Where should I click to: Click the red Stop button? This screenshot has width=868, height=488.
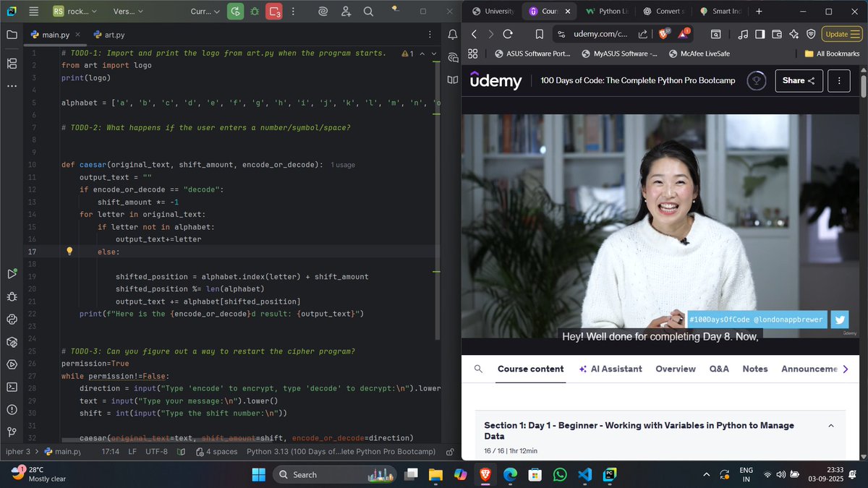(274, 12)
